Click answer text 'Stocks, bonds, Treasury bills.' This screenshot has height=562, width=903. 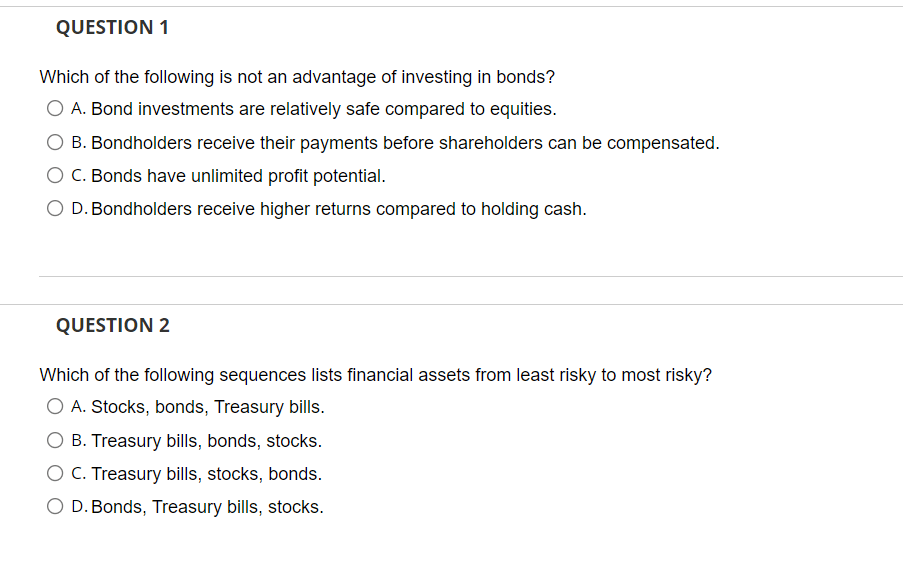[x=208, y=407]
